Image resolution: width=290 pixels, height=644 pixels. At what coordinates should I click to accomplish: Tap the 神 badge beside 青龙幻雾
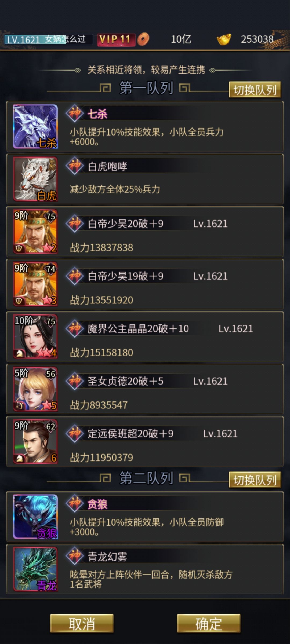coord(75,556)
